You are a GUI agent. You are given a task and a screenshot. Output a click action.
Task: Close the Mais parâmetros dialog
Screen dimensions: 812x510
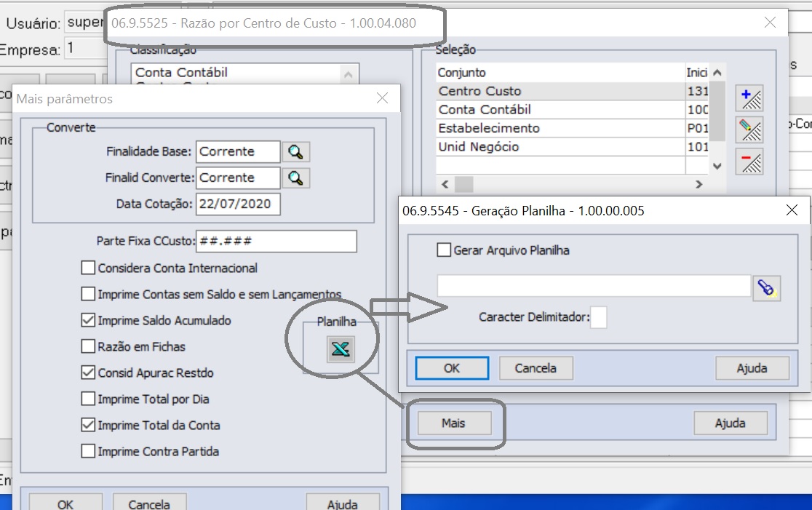[x=382, y=98]
